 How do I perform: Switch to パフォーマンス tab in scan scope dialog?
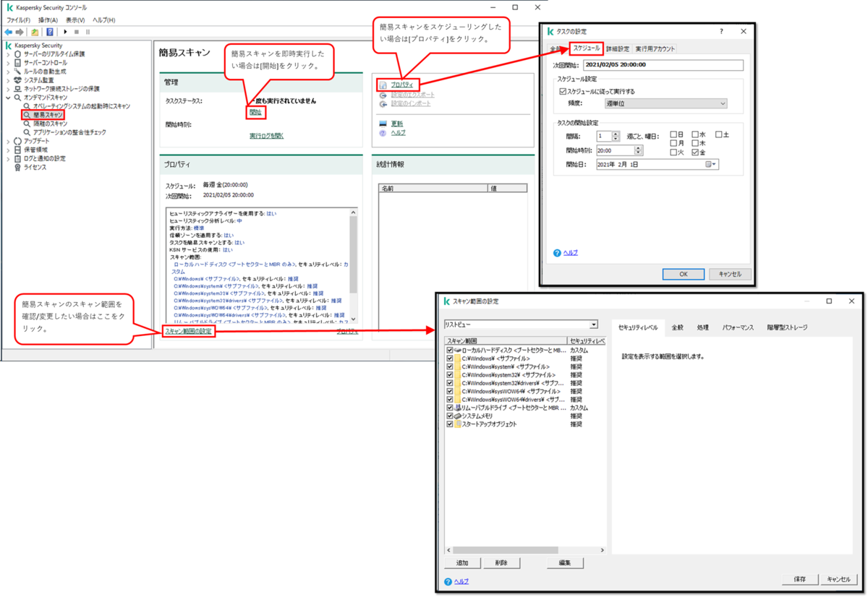coord(738,327)
